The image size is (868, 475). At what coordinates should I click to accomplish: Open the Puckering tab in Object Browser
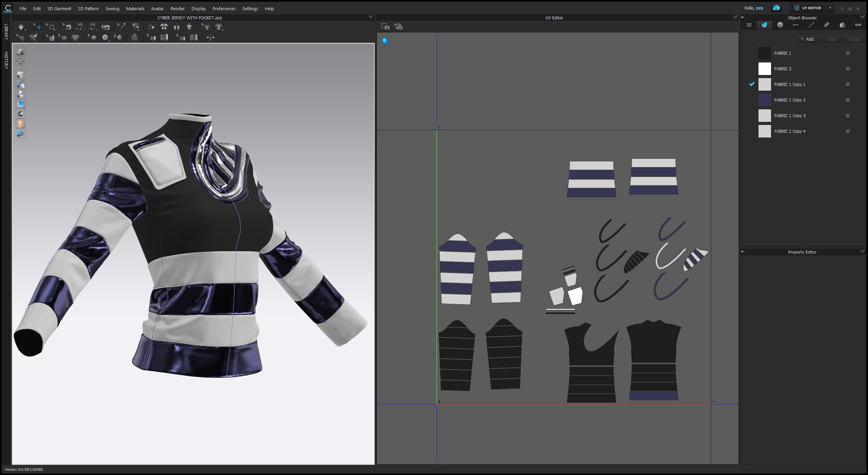(x=827, y=25)
